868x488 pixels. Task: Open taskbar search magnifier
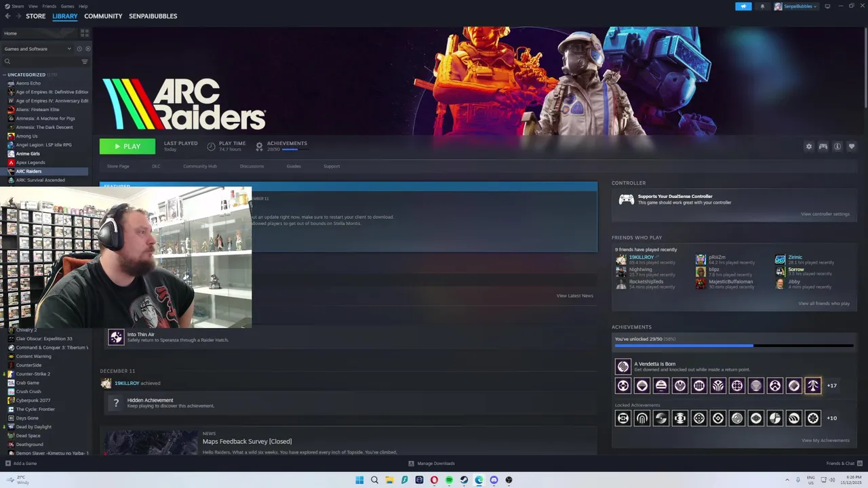click(x=374, y=480)
